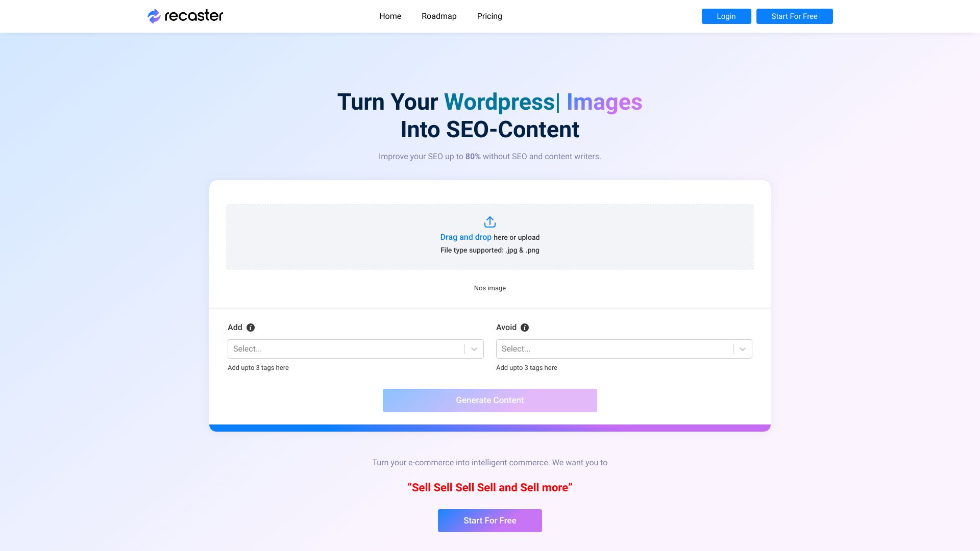Viewport: 980px width, 551px height.
Task: Click the drag and drop upload area
Action: click(490, 237)
